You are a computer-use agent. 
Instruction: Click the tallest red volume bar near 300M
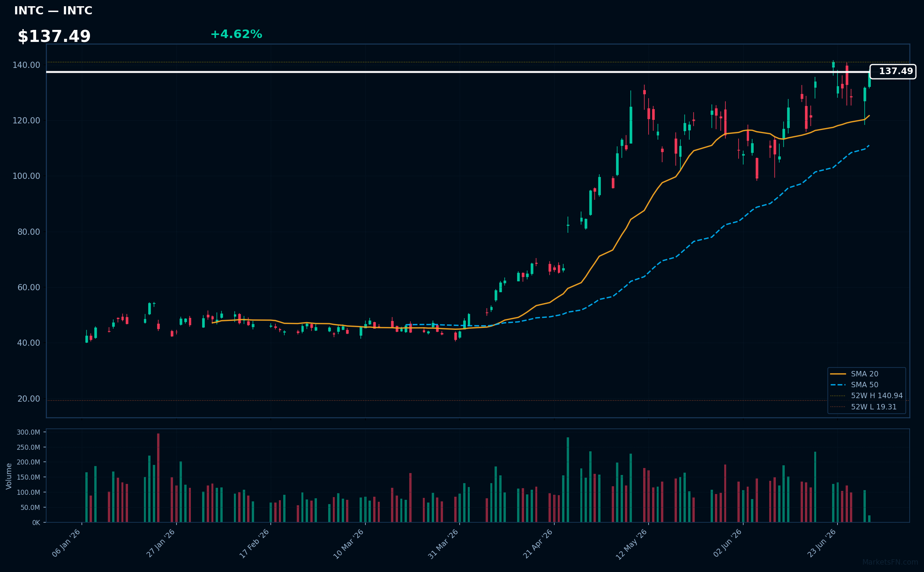(158, 478)
